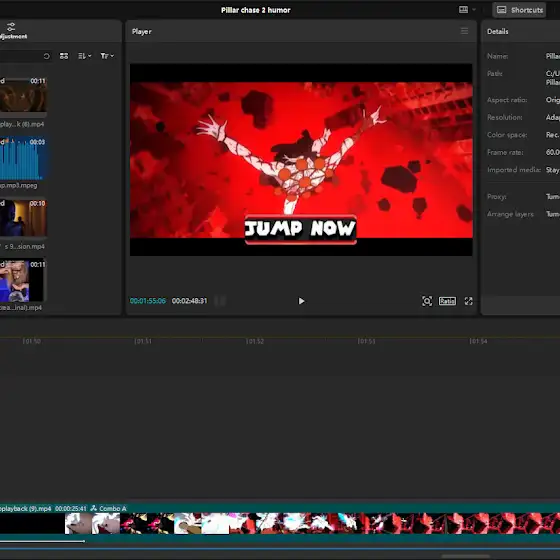560x560 pixels.
Task: Click the Proxy label in Details
Action: click(x=496, y=196)
